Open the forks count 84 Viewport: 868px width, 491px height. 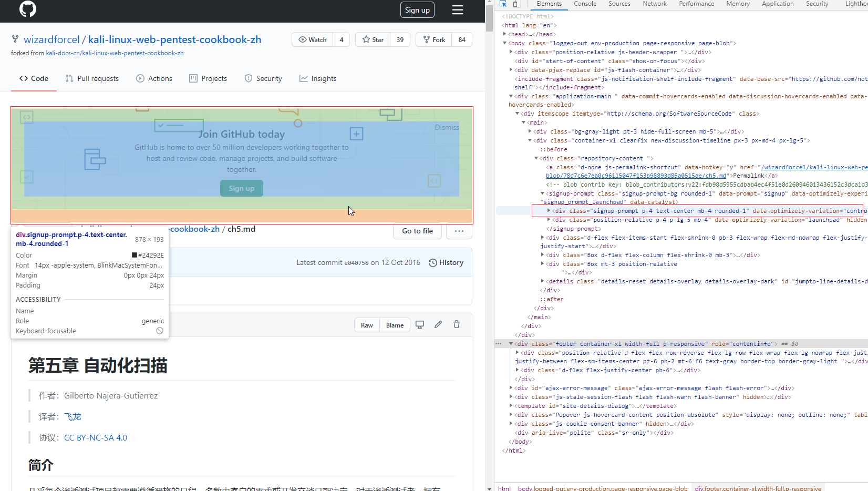click(462, 40)
